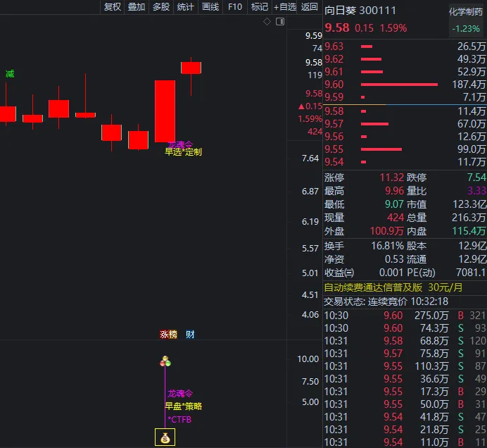Click the diamond icon above the price axis
This screenshot has width=487, height=448.
[267, 22]
